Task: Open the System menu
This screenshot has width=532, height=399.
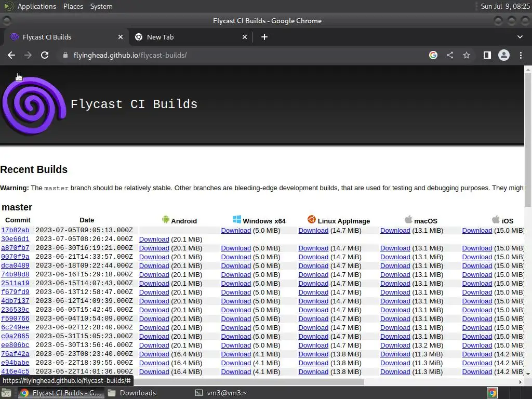Action: [101, 6]
